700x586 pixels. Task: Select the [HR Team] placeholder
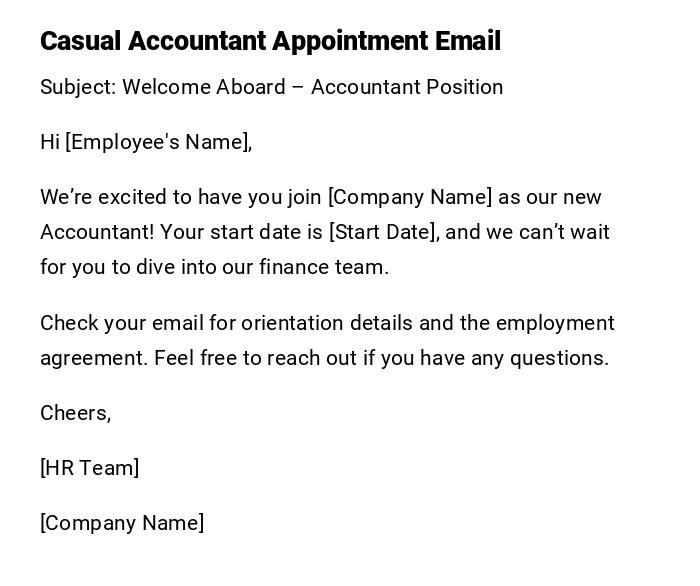pyautogui.click(x=89, y=468)
